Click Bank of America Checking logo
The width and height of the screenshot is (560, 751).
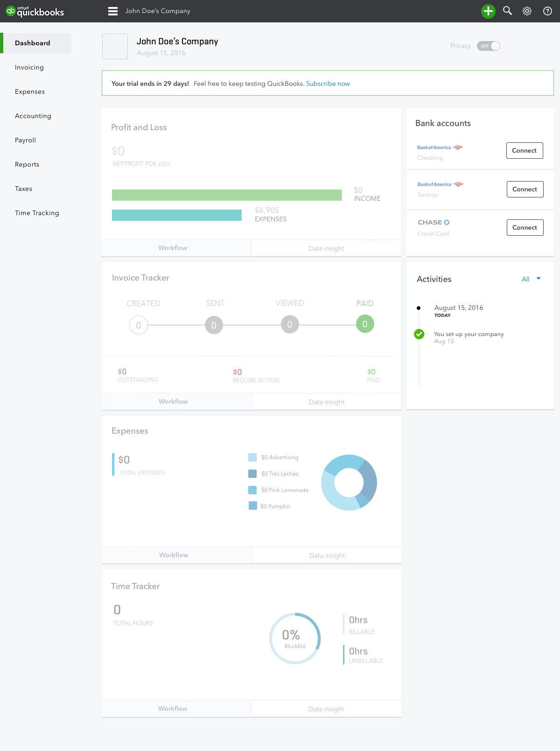point(440,147)
